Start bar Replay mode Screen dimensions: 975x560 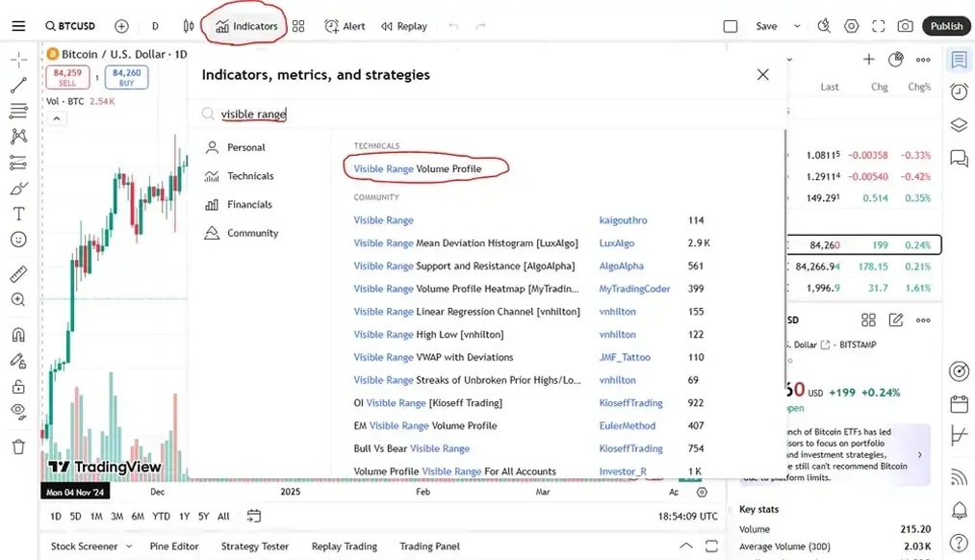[x=404, y=26]
